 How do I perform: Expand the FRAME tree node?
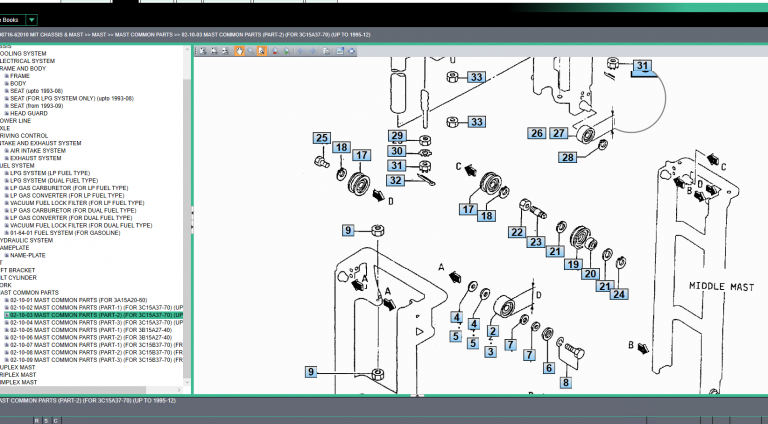pos(6,75)
